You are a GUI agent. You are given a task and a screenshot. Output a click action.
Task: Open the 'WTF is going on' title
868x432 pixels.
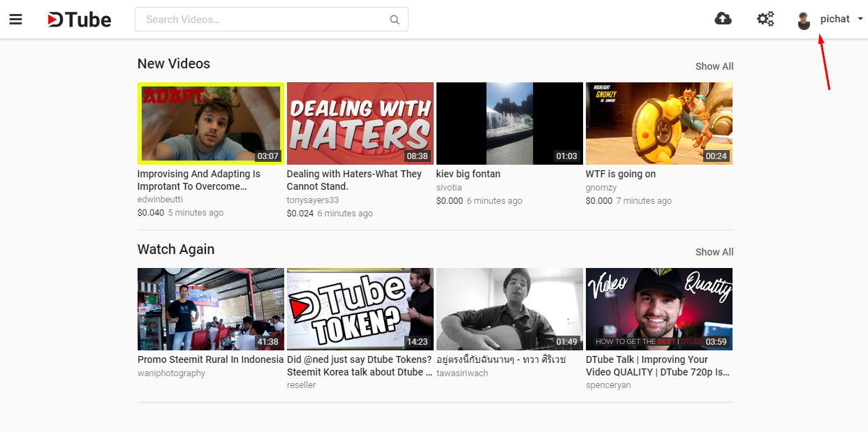pyautogui.click(x=621, y=174)
